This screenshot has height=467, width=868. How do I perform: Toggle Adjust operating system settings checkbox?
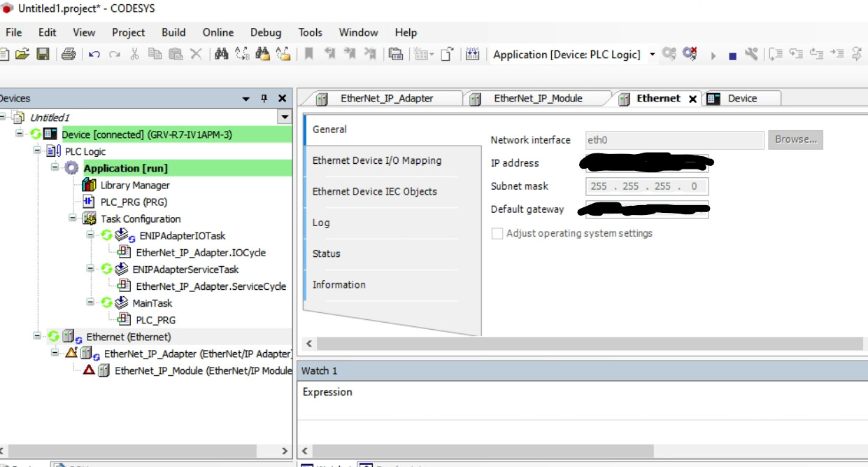point(497,233)
